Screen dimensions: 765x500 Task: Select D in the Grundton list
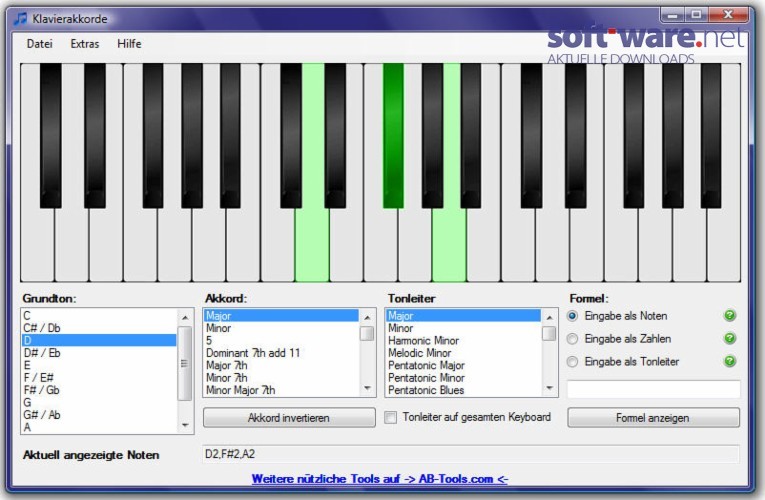tap(100, 340)
